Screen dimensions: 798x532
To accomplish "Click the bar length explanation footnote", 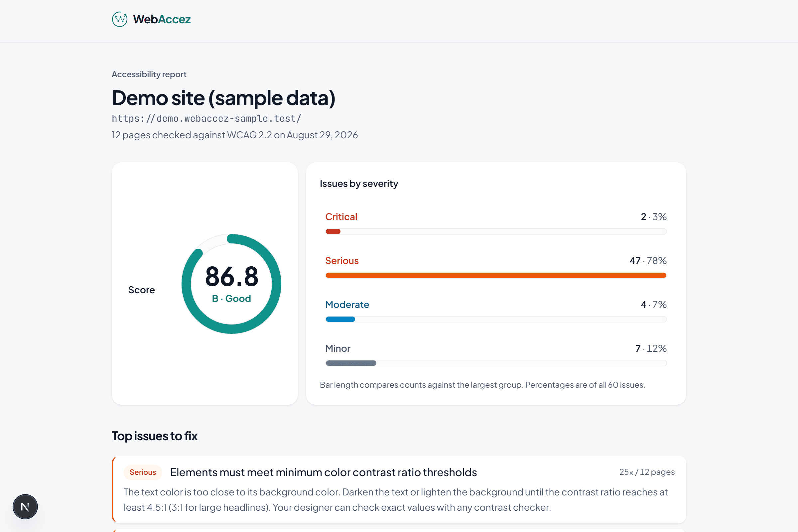I will 482,385.
